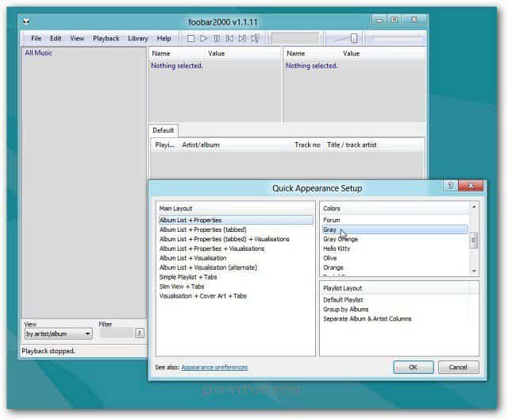Image resolution: width=508 pixels, height=420 pixels.
Task: Select the All Music tree item
Action: tap(39, 53)
